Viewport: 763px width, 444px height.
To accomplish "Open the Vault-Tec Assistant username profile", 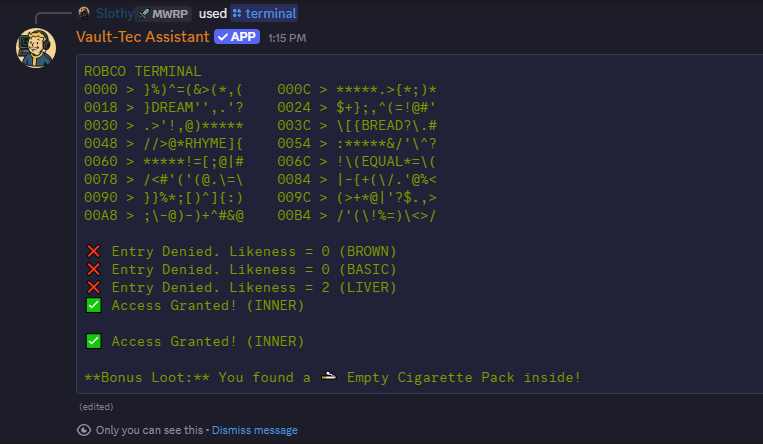I will pos(143,37).
